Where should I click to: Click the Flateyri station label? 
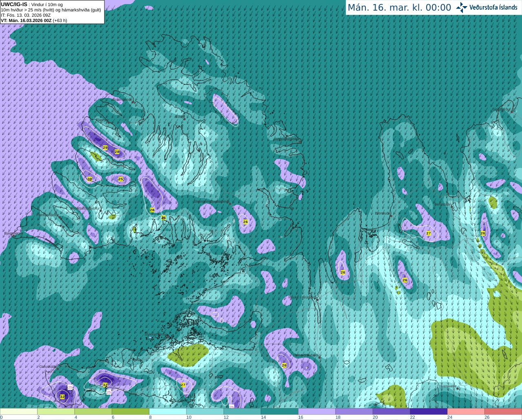pos(102,120)
